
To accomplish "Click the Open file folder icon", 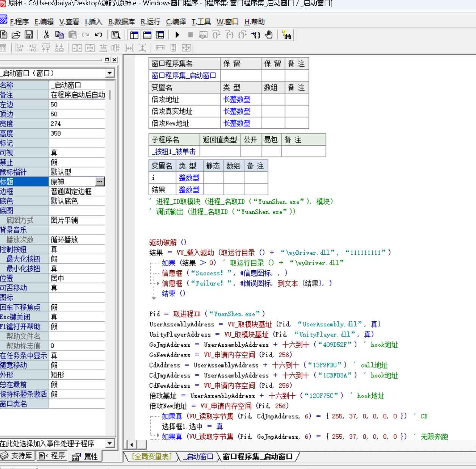I will 16,35.
